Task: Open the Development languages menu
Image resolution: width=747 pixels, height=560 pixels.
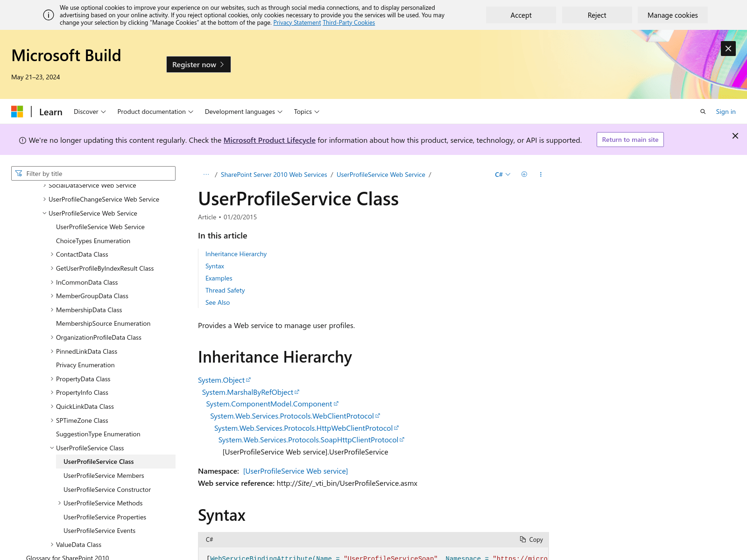Action: point(243,112)
